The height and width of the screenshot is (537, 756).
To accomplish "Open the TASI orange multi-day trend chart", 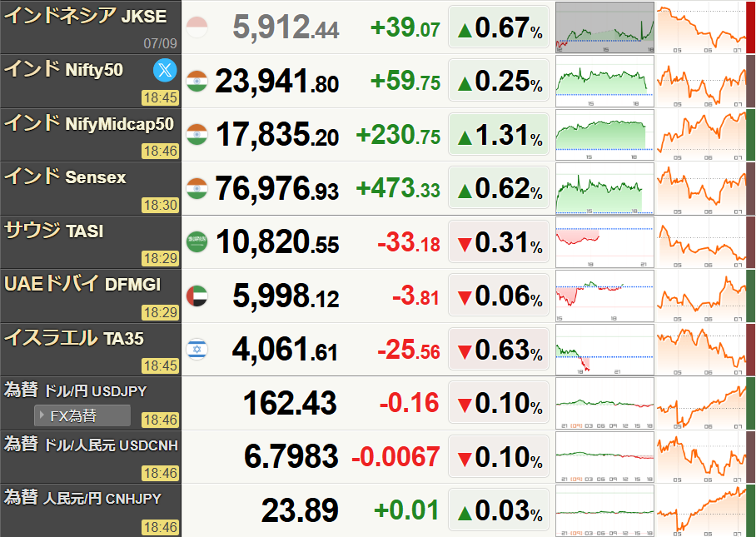I will tap(701, 242).
